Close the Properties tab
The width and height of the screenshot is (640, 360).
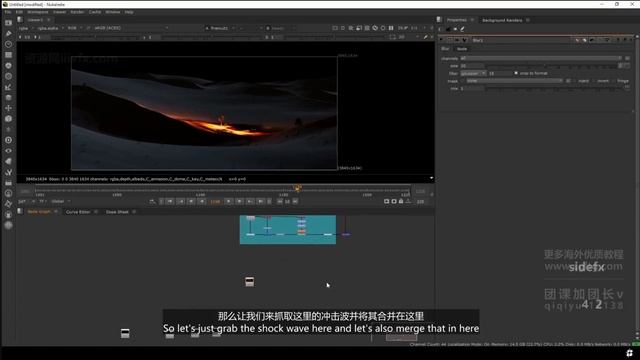pos(472,20)
